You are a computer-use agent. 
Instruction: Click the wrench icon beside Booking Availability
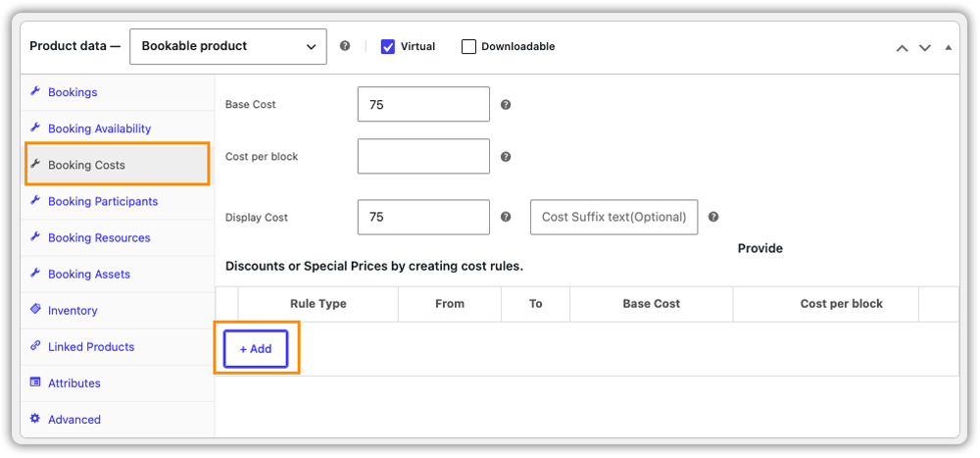tap(35, 127)
